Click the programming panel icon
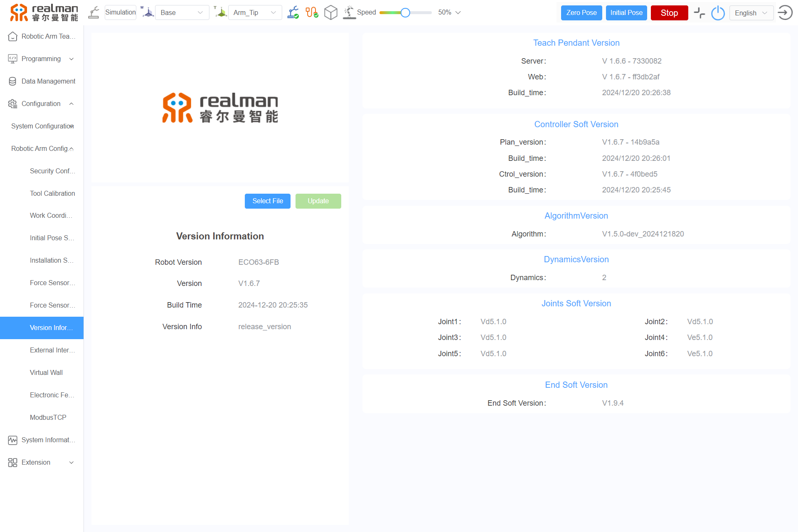This screenshot has width=798, height=532. tap(12, 58)
